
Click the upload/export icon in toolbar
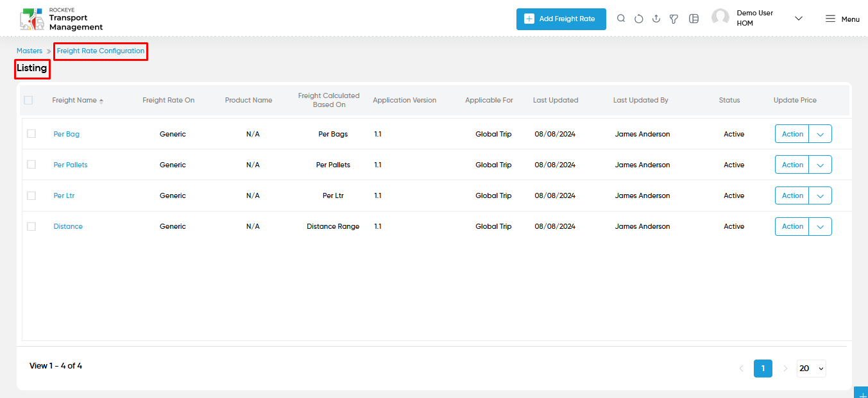(x=656, y=19)
